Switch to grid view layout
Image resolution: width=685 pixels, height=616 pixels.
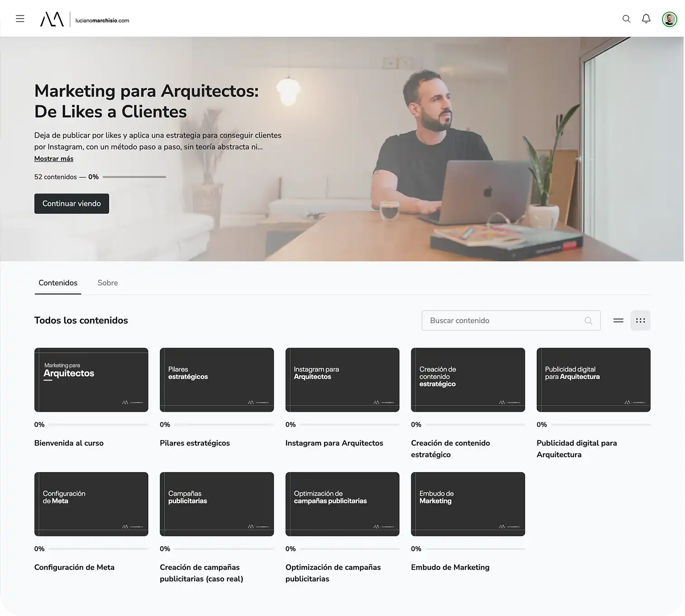click(640, 320)
